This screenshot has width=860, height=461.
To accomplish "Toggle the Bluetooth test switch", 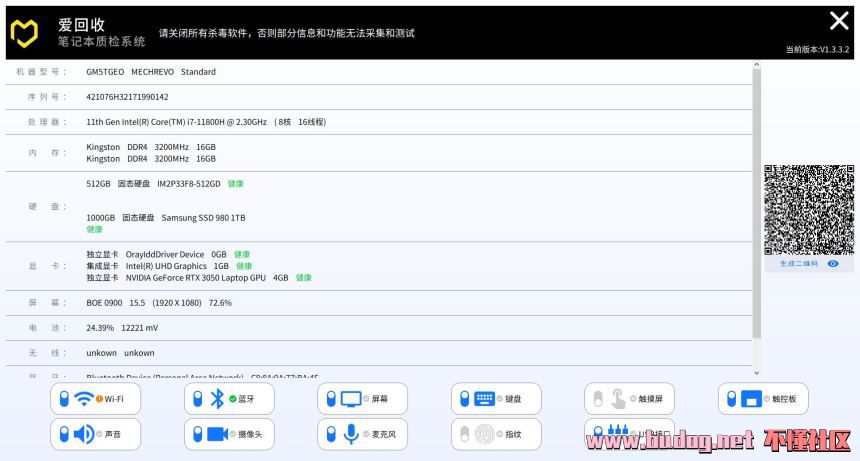I will coord(196,399).
